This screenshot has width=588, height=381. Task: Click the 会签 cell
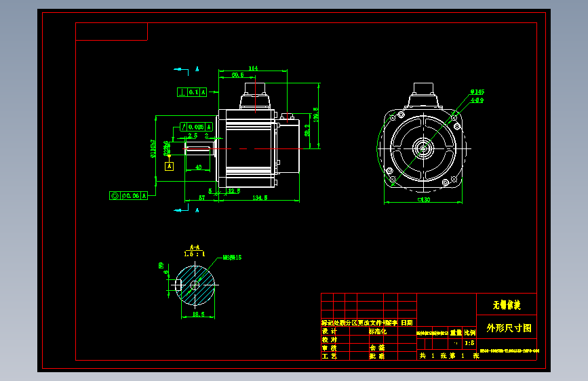pos(377,348)
